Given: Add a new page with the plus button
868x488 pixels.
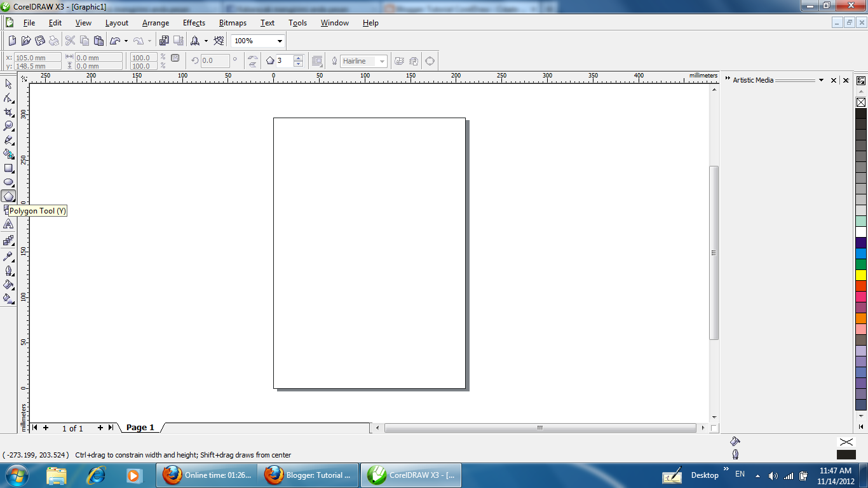Looking at the screenshot, I should [45, 428].
